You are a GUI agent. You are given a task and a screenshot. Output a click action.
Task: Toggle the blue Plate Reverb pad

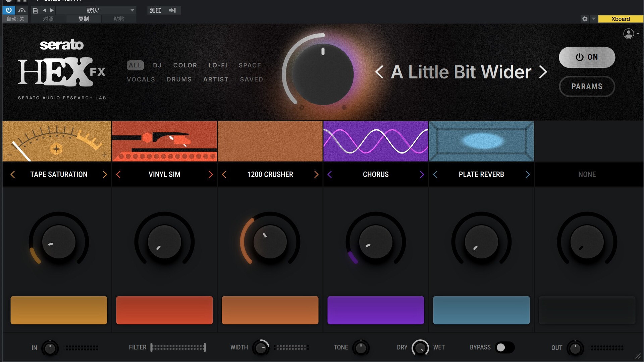point(481,310)
